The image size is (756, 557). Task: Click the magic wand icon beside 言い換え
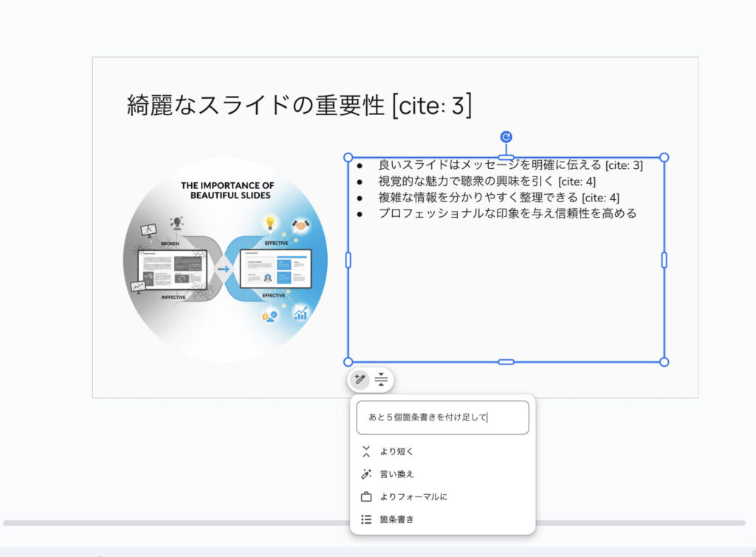tap(366, 474)
